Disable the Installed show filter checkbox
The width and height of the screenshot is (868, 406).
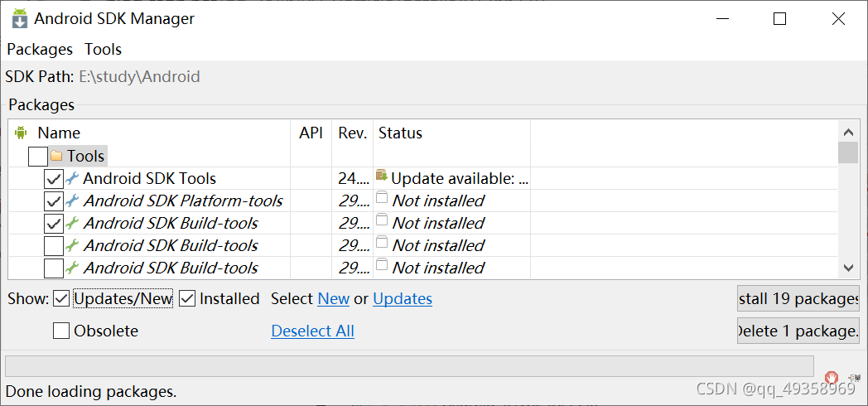(x=187, y=298)
